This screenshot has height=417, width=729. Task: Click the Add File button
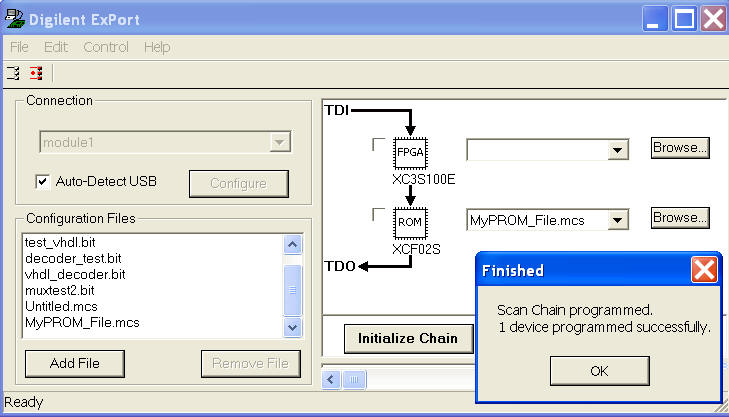75,364
